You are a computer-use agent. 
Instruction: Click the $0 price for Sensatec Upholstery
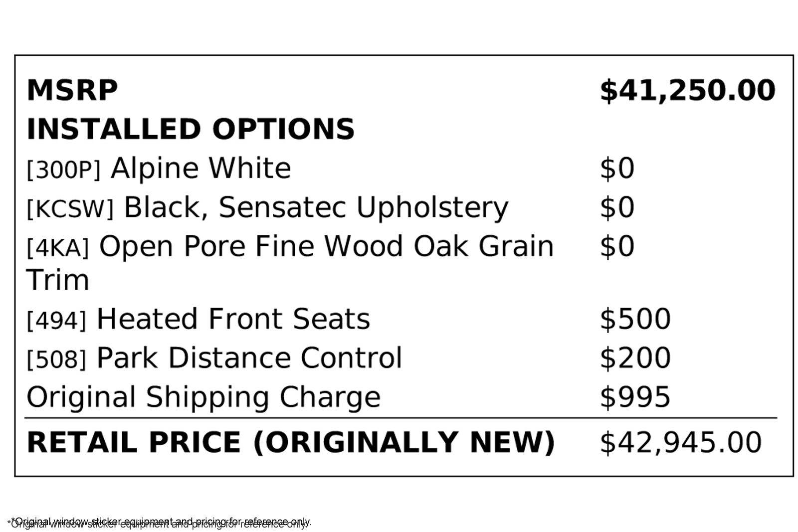click(x=616, y=207)
